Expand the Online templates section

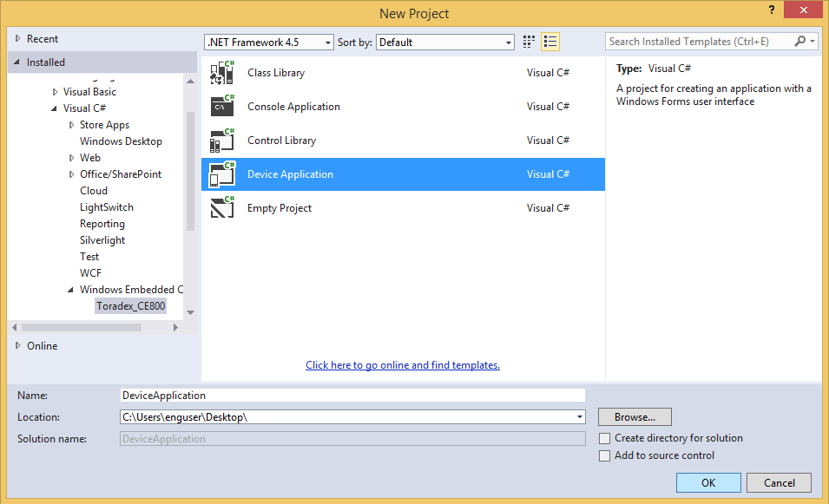[19, 345]
